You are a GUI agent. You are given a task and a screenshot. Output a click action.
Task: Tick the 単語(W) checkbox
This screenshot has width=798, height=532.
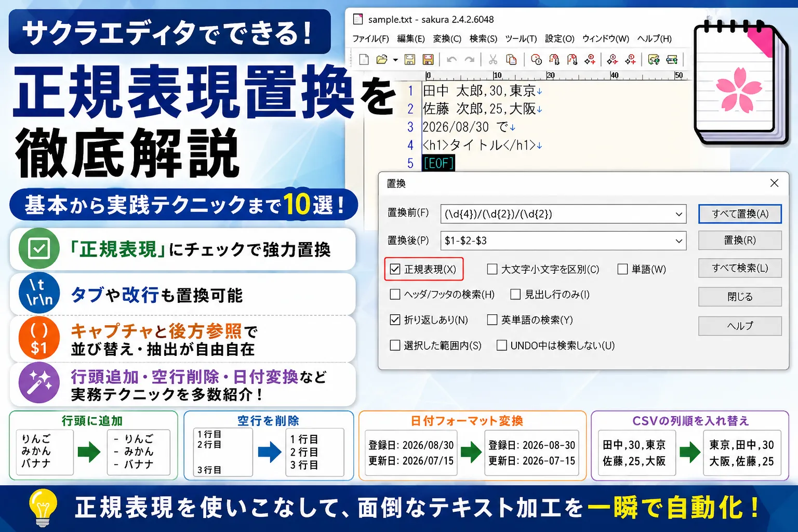coord(622,269)
